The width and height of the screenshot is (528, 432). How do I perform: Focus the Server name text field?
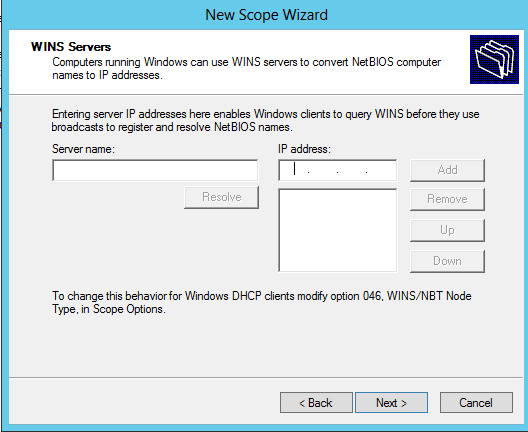155,170
